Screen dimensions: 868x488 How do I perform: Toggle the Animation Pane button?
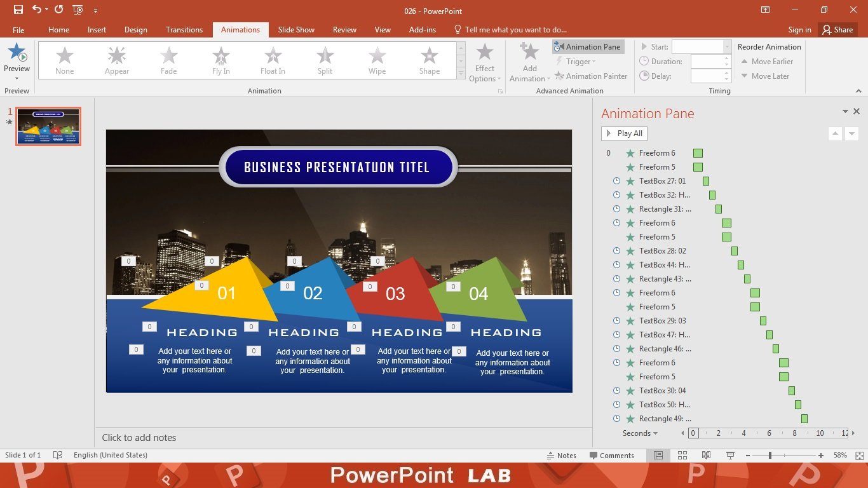588,46
